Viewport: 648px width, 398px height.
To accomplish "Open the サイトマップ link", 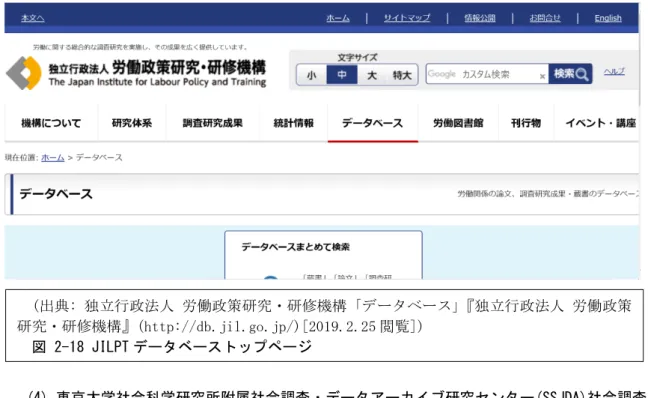I will [407, 18].
